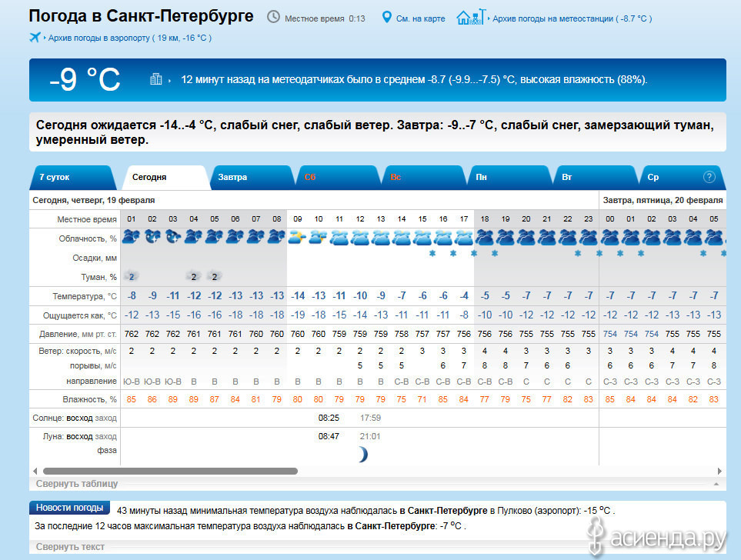
Task: Open the question mark help icon
Action: tap(709, 177)
